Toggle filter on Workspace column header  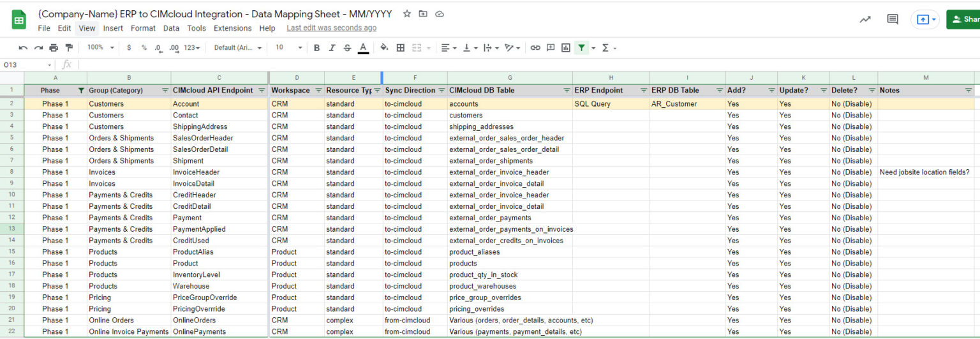pos(318,91)
